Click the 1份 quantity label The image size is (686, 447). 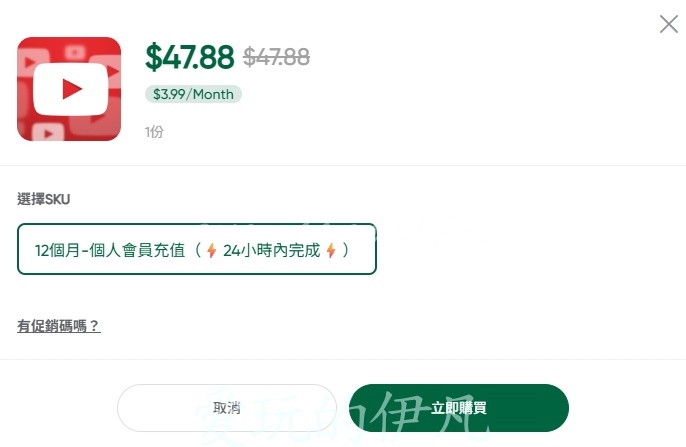click(x=154, y=132)
